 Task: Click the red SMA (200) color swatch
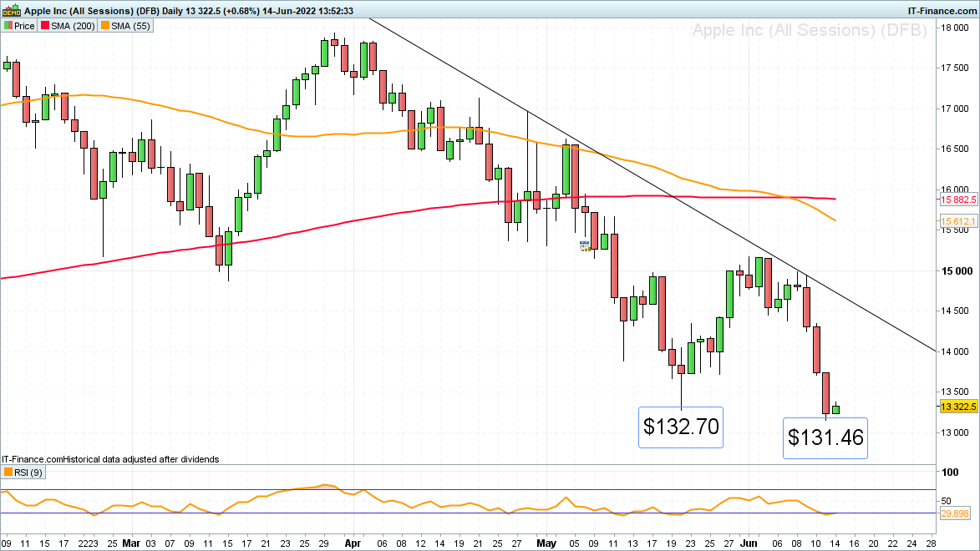45,26
